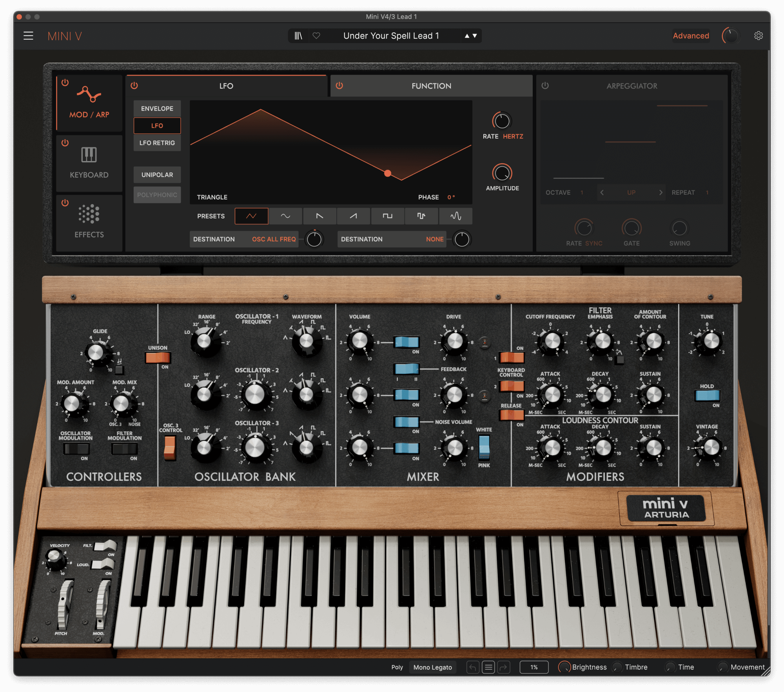Viewport: 784px width, 692px height.
Task: Toggle the Hold switch
Action: point(707,395)
